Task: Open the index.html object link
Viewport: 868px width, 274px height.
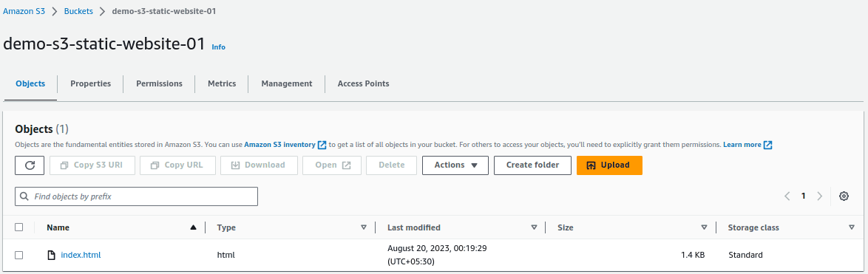Action: [x=81, y=256]
